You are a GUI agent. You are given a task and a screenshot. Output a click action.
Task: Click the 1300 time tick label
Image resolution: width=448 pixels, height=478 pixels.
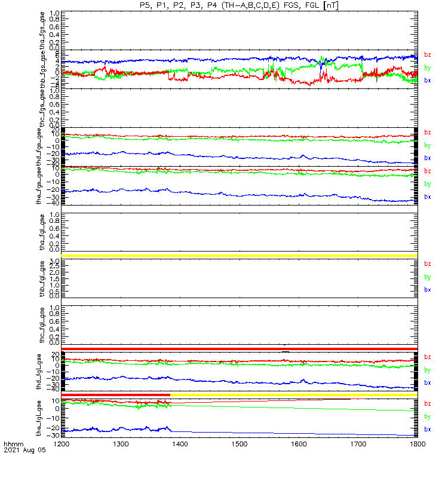[121, 444]
